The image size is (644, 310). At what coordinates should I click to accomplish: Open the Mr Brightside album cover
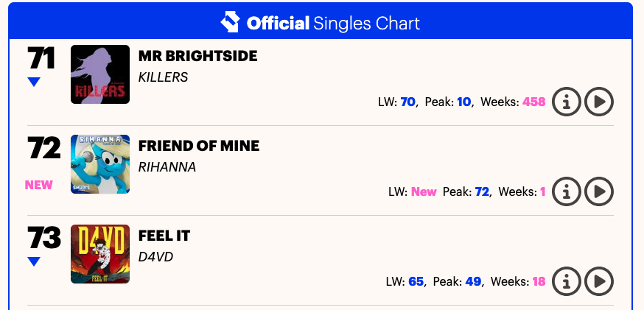(x=100, y=74)
